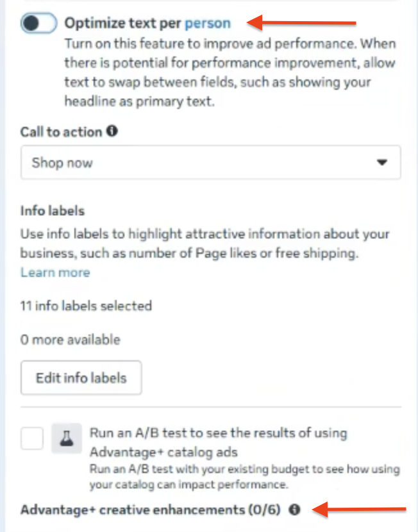The width and height of the screenshot is (418, 532).
Task: Enable the Run an A/B test checkbox
Action: [x=32, y=439]
